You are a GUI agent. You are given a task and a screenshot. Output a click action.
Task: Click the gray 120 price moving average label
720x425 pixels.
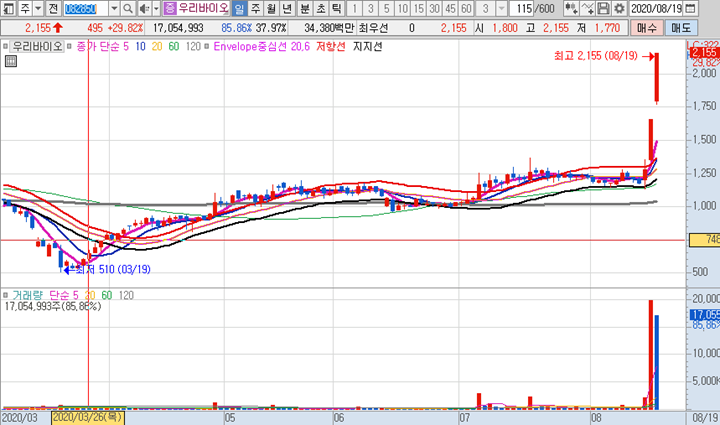pos(193,46)
